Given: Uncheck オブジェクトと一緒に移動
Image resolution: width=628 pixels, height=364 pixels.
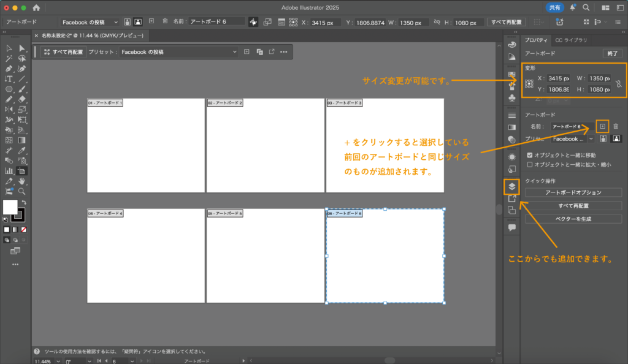Looking at the screenshot, I should coord(530,155).
